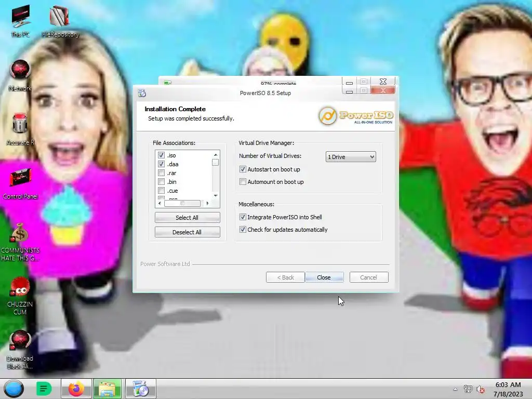Click file list horizontal right arrow

[207, 203]
